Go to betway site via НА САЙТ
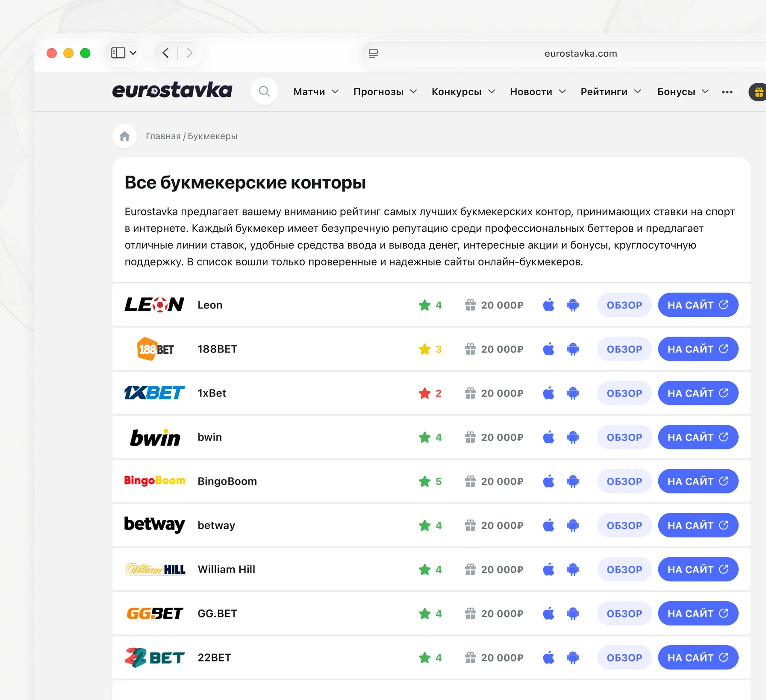This screenshot has width=766, height=700. click(698, 525)
